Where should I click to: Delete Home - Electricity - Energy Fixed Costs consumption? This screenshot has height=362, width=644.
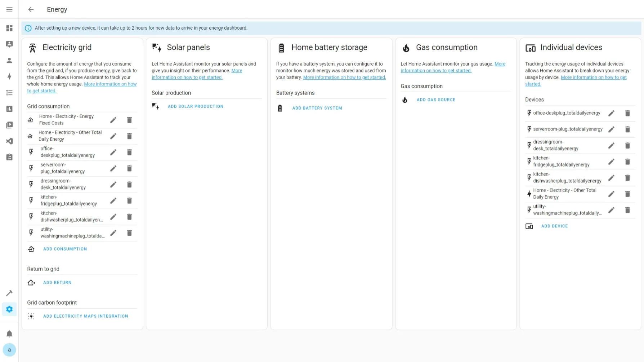[x=129, y=120]
